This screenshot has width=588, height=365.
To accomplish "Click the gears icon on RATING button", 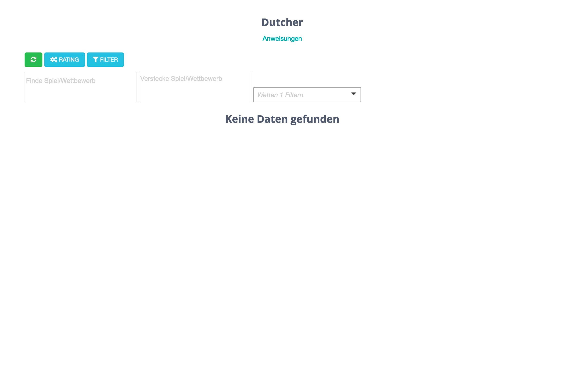I will pos(54,60).
